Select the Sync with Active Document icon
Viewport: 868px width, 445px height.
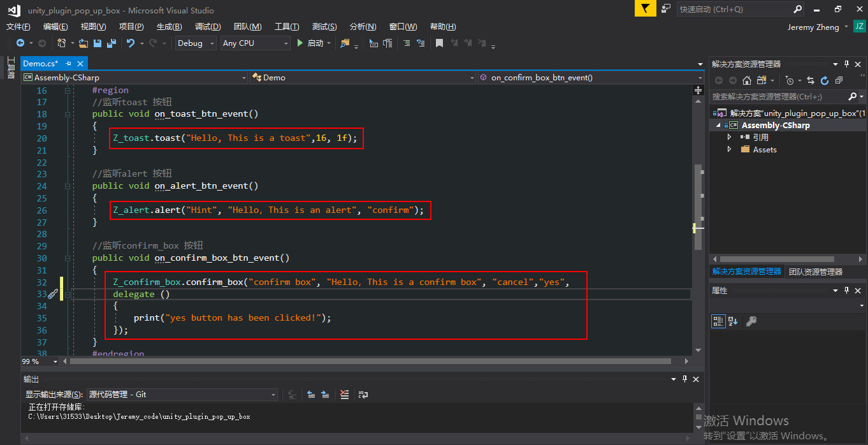tap(811, 81)
